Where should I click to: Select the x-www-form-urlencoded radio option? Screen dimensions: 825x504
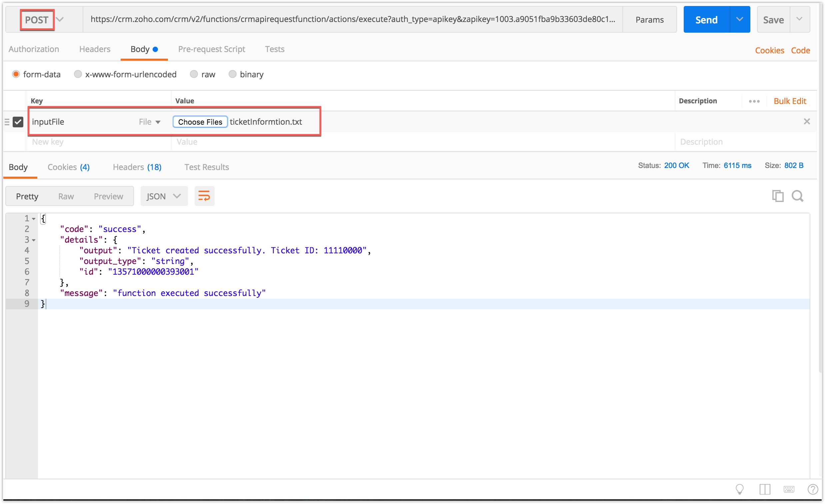[78, 74]
